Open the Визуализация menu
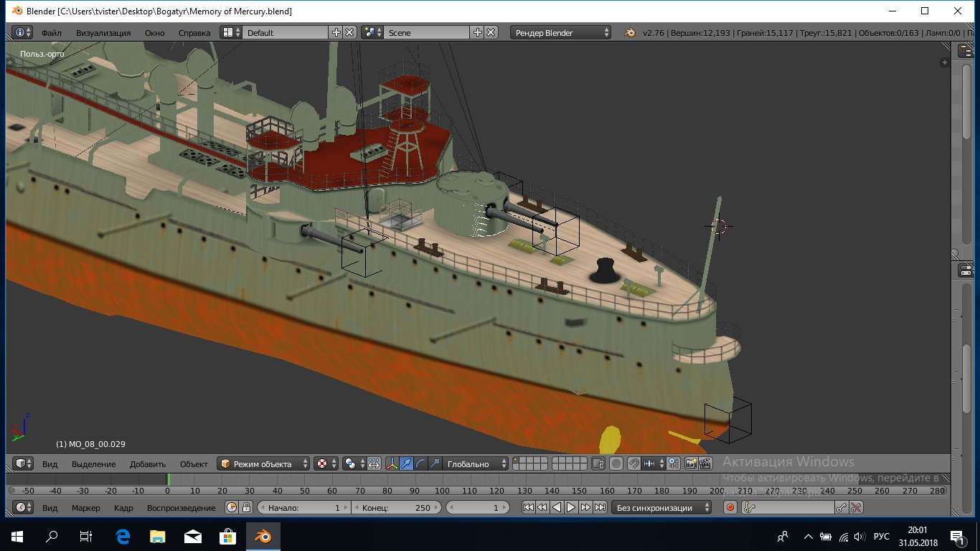The width and height of the screenshot is (980, 551). (103, 32)
